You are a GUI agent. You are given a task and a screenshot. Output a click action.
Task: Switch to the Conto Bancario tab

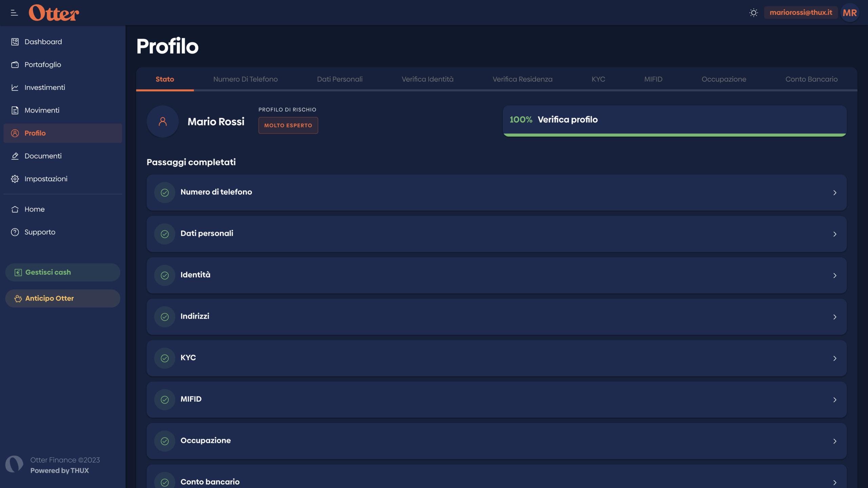click(811, 79)
